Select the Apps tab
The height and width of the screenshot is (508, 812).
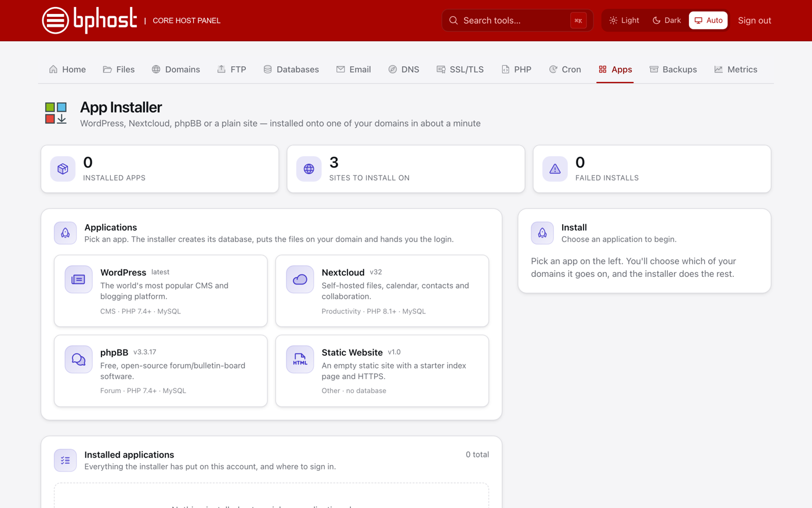point(615,69)
